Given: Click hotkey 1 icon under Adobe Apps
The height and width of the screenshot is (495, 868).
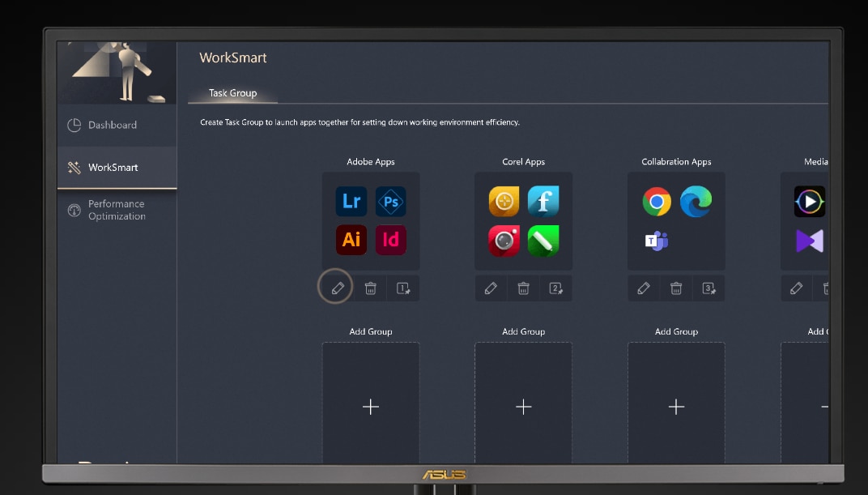Looking at the screenshot, I should (x=403, y=288).
